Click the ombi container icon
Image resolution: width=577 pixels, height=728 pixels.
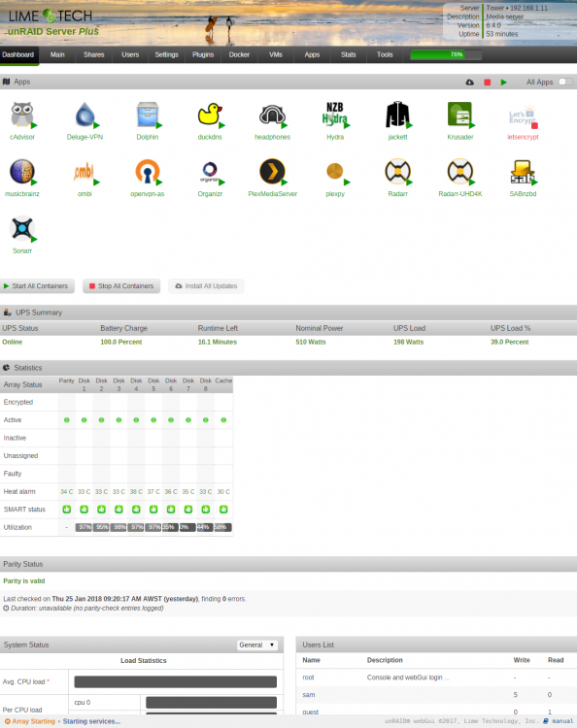pos(85,171)
